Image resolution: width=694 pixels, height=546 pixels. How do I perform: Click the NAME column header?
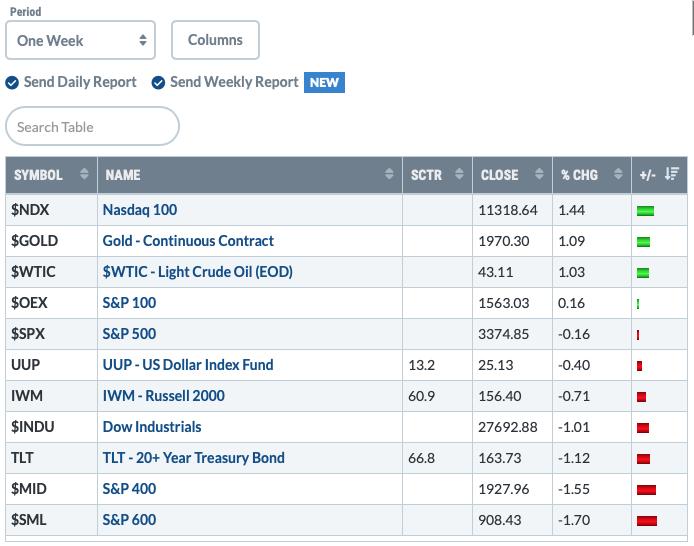pos(250,175)
